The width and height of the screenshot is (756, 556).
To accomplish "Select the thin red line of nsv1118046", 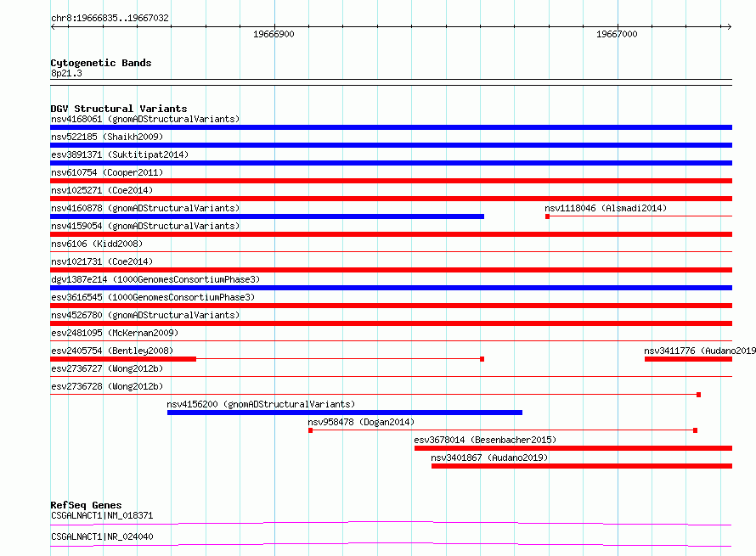I will coord(640,216).
